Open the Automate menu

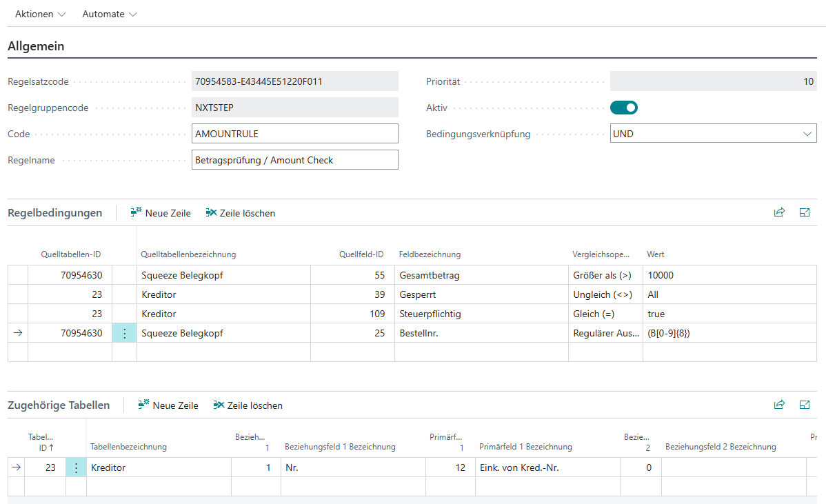coord(109,14)
